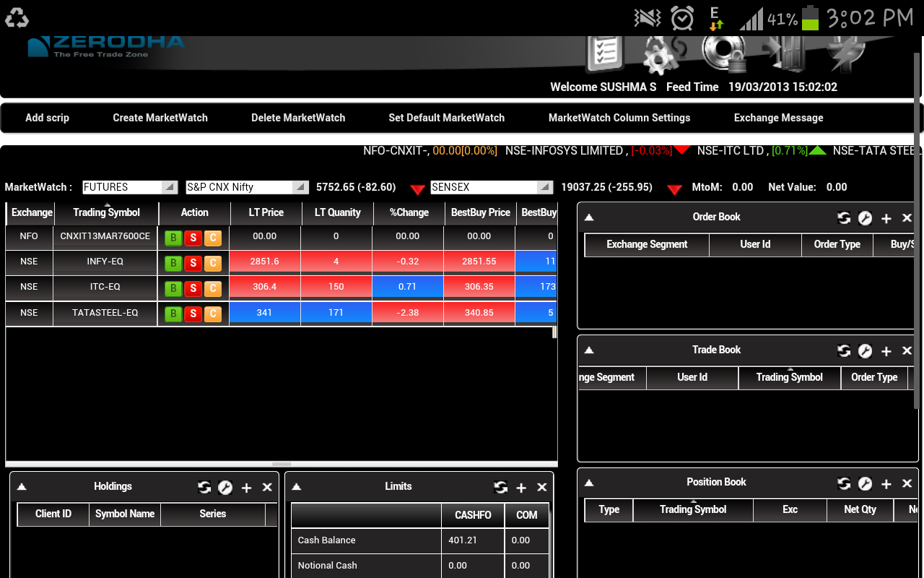924x578 pixels.
Task: Collapse the Trade Book panel
Action: [x=589, y=350]
